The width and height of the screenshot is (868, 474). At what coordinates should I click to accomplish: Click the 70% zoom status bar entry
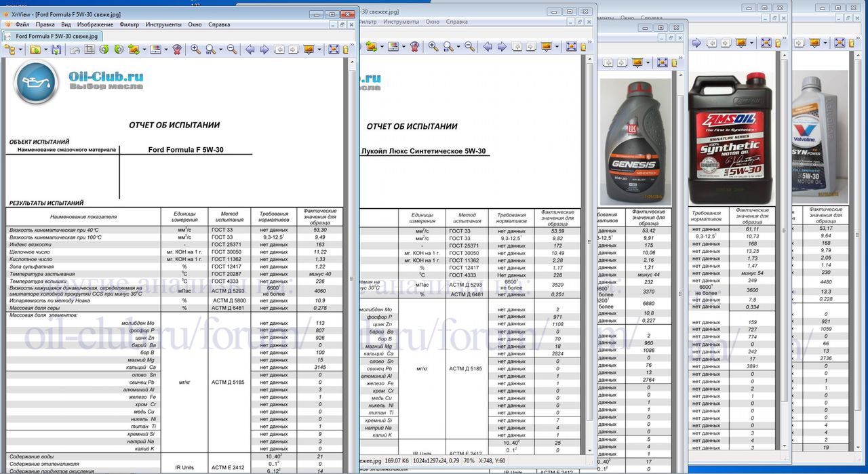pyautogui.click(x=469, y=461)
